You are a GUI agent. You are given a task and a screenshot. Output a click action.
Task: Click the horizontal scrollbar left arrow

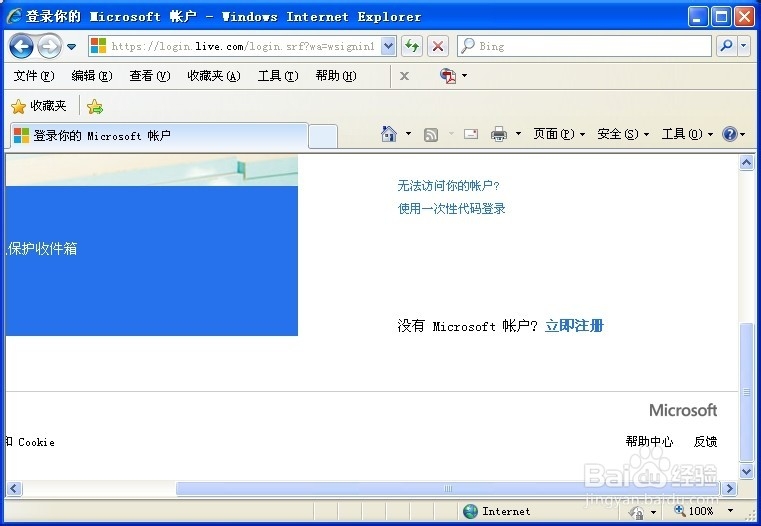point(14,488)
